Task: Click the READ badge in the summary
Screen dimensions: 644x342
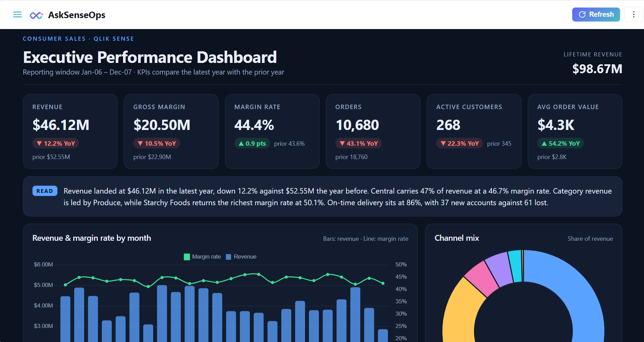Action: click(45, 191)
